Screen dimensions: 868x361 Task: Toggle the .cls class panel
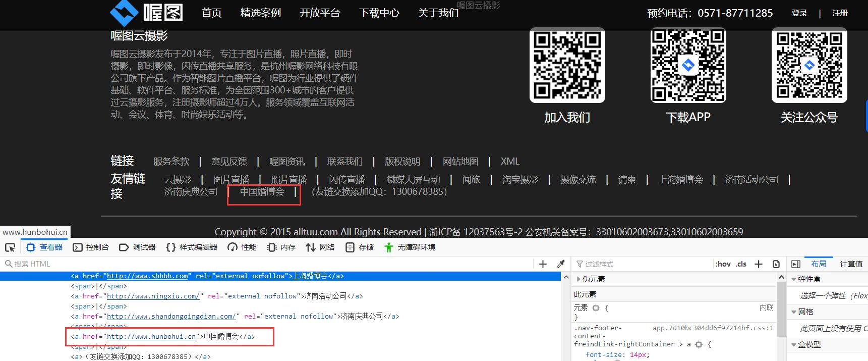[x=741, y=264]
